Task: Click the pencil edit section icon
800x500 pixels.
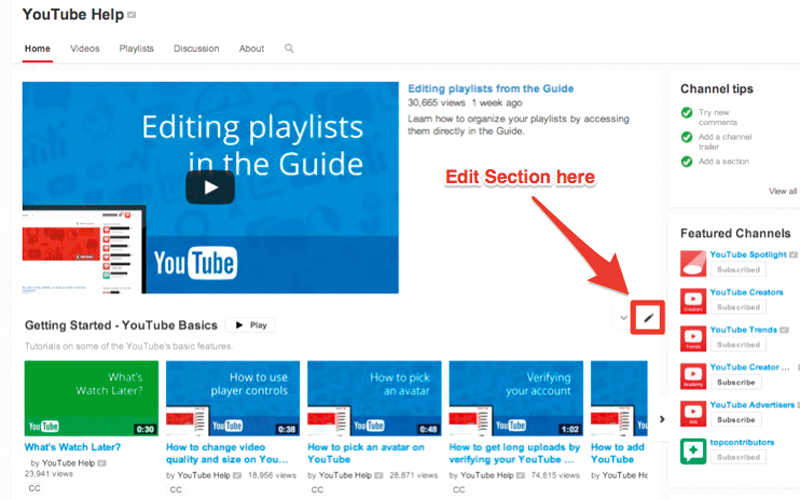Action: pyautogui.click(x=648, y=318)
